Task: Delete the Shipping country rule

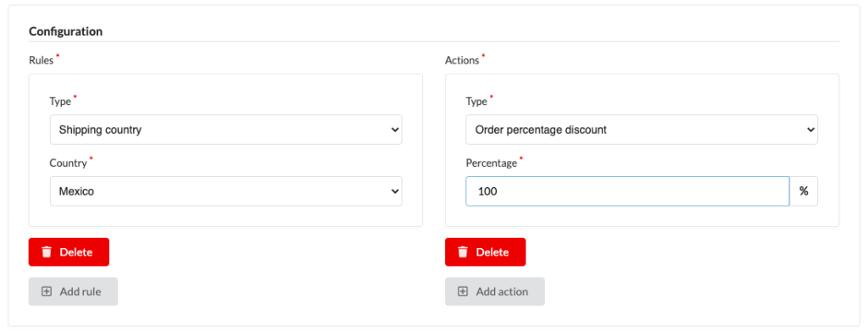Action: pyautogui.click(x=70, y=252)
